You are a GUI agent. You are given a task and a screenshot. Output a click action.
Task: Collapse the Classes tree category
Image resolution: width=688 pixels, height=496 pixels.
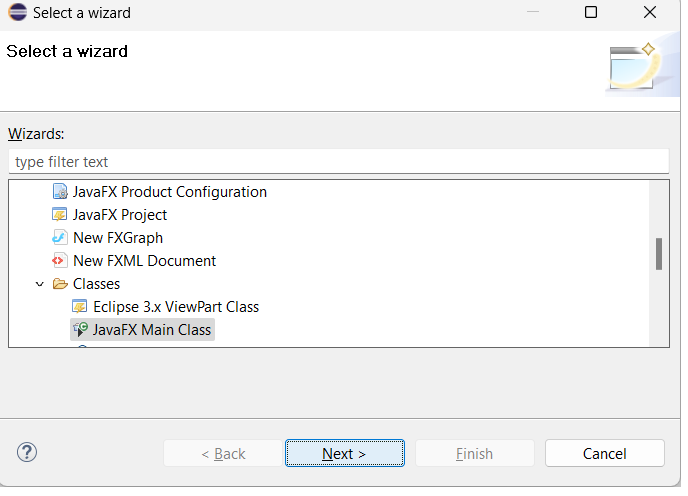(x=40, y=284)
